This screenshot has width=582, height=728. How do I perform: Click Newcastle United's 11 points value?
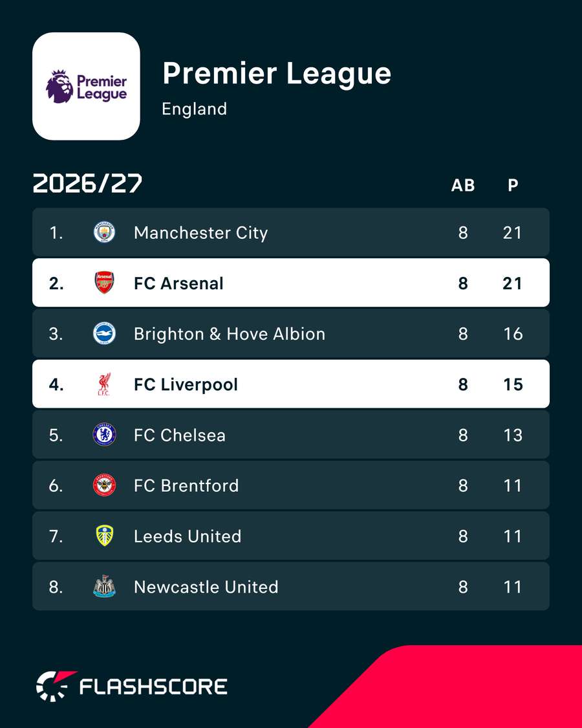[513, 587]
